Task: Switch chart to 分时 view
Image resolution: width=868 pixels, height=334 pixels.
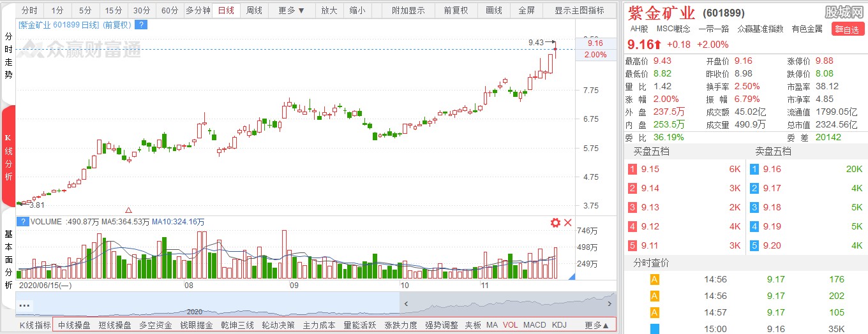Action: point(29,10)
